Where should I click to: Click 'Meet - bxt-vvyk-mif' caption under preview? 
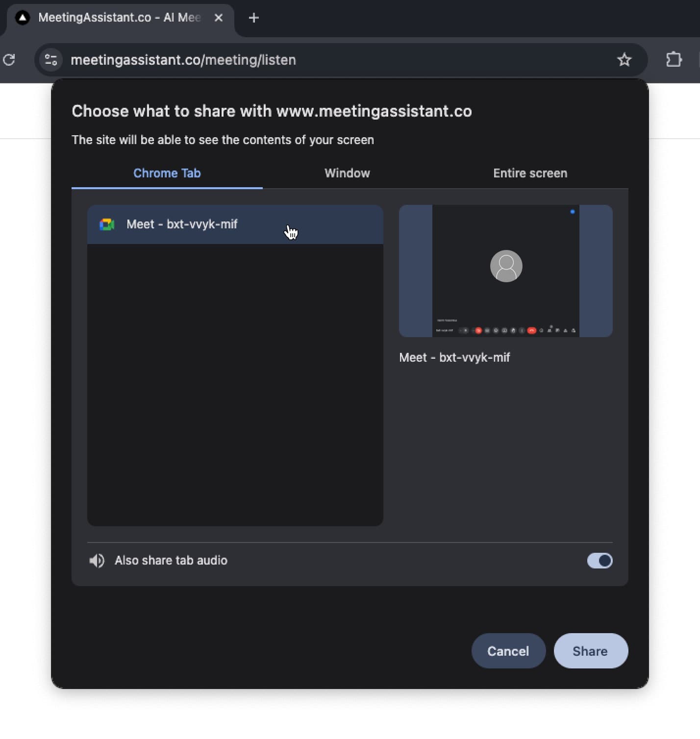(x=454, y=358)
